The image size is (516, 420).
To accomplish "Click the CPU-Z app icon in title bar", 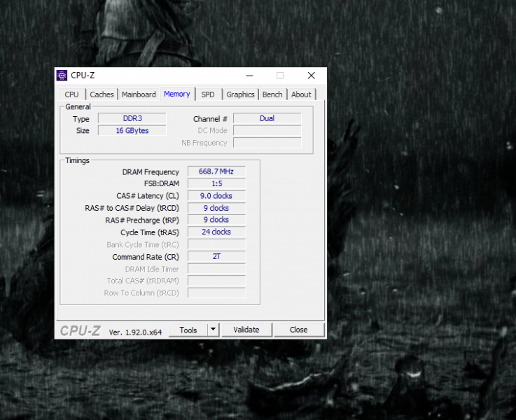I will point(62,76).
